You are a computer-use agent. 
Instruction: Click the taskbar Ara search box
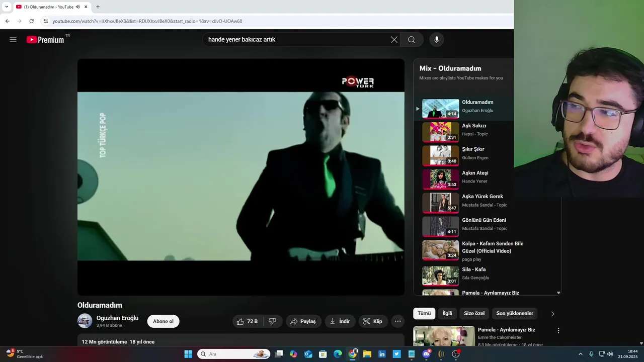(233, 354)
